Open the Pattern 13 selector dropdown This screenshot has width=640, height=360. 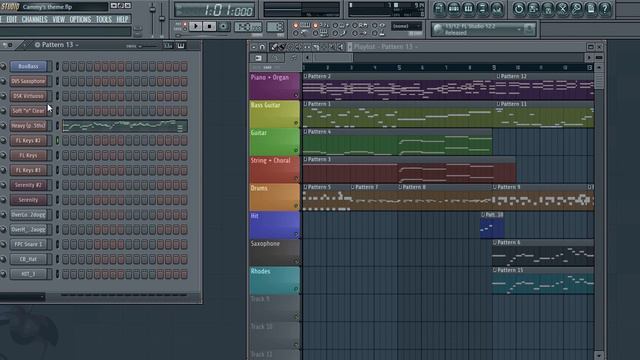pos(57,45)
